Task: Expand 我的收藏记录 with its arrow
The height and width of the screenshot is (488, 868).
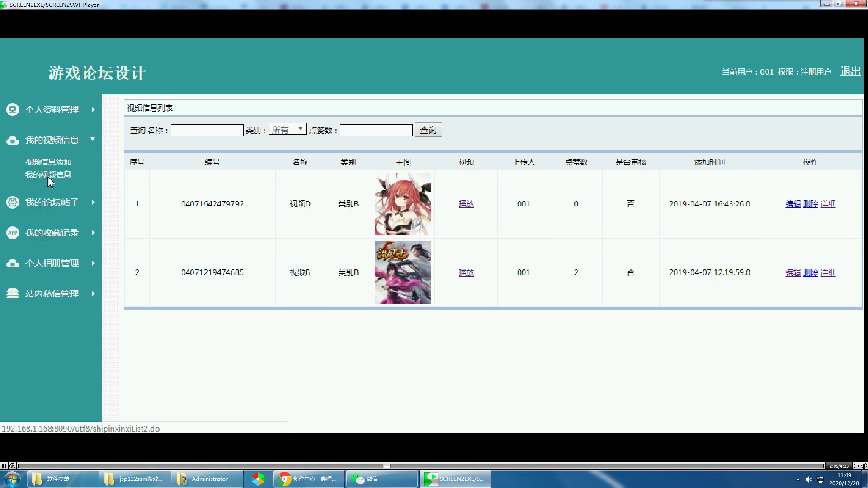Action: point(94,233)
